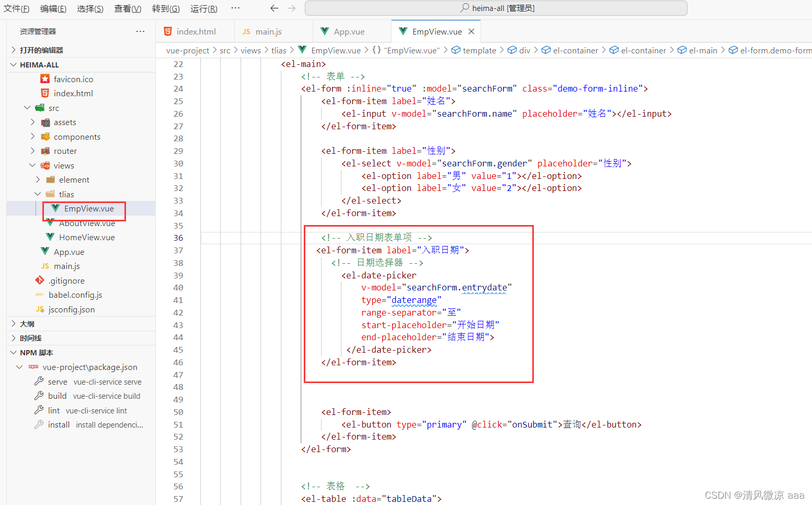Screen dimensions: 812x505
Task: Click the wrench icon for serve script
Action: pos(39,381)
